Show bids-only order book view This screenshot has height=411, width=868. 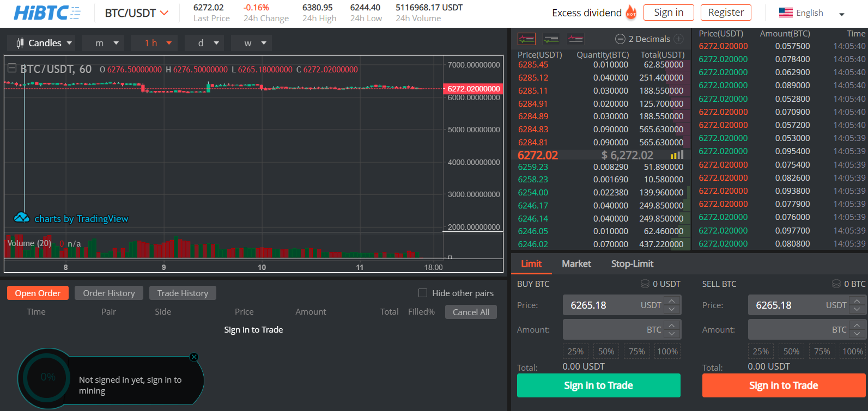[551, 39]
